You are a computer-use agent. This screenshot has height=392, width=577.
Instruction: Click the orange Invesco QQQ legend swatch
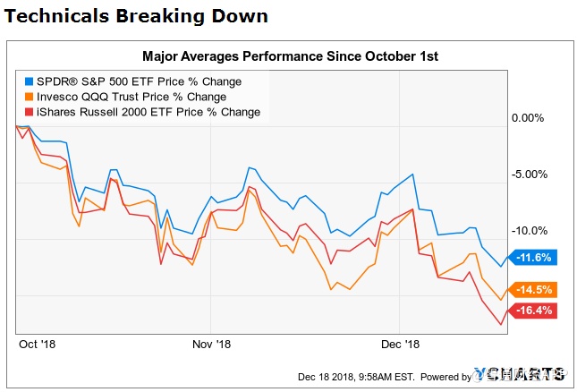pyautogui.click(x=30, y=97)
